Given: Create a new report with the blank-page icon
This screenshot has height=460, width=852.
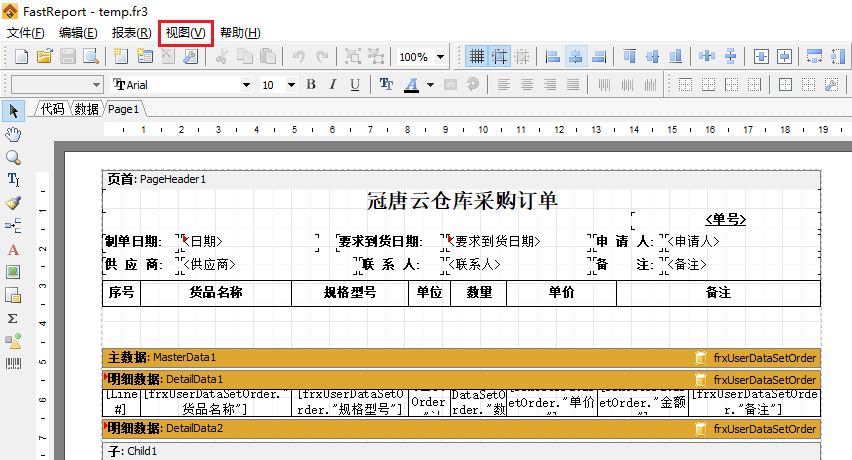Looking at the screenshot, I should pyautogui.click(x=21, y=56).
